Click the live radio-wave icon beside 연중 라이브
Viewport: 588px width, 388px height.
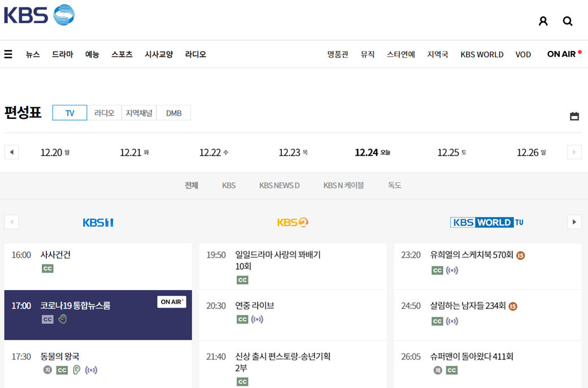click(257, 319)
